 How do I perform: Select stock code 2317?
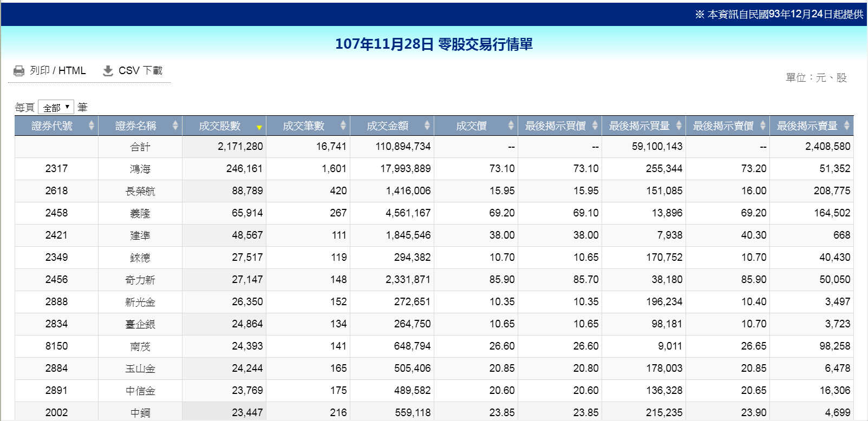tap(56, 169)
